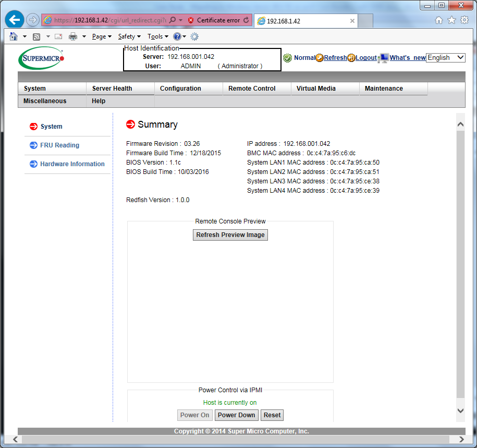Image resolution: width=477 pixels, height=448 pixels.
Task: Click the browser back arrow button
Action: (x=14, y=20)
